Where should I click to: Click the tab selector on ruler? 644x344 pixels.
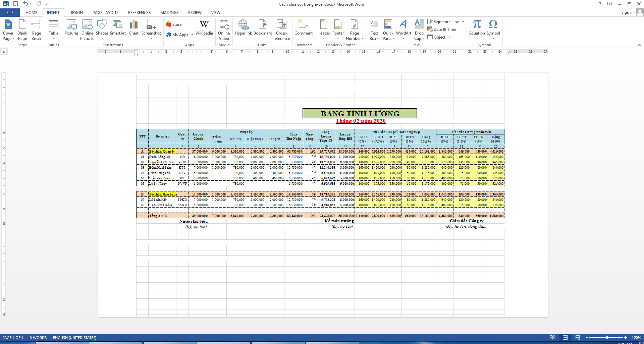coord(4,52)
